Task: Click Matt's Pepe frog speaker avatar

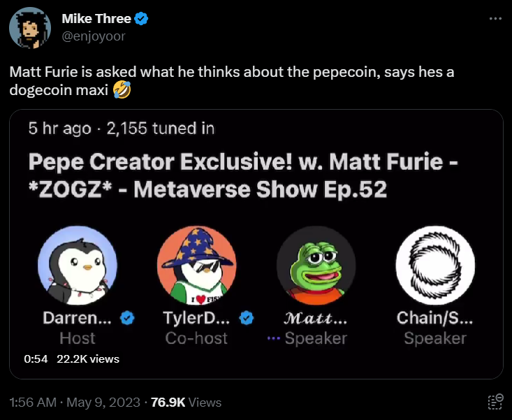Action: point(316,266)
